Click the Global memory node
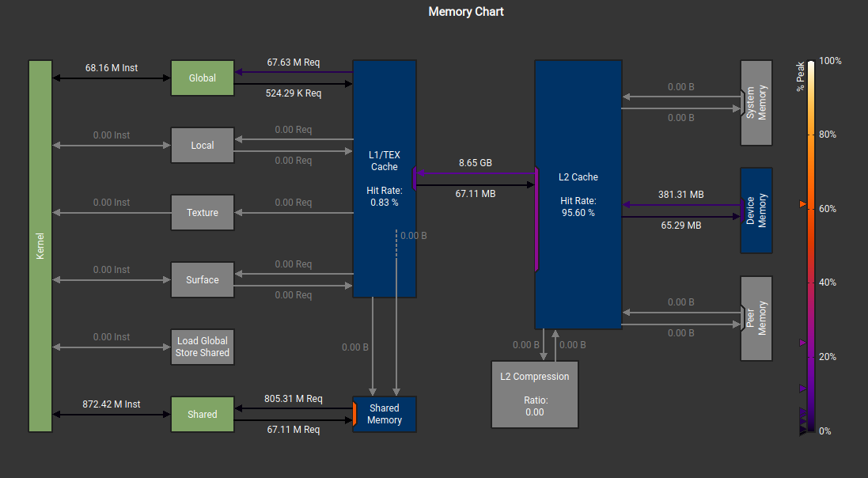 pos(202,78)
